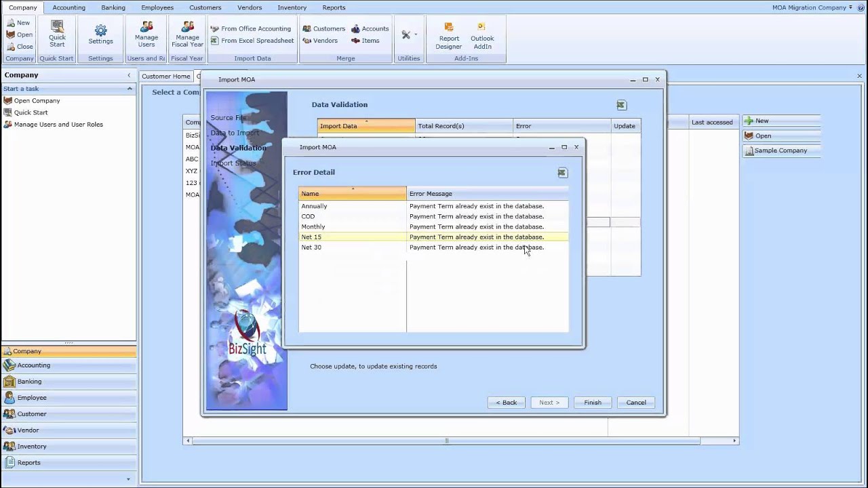Collapse the Start a task section
Viewport: 868px width, 488px height.
pyautogui.click(x=130, y=89)
